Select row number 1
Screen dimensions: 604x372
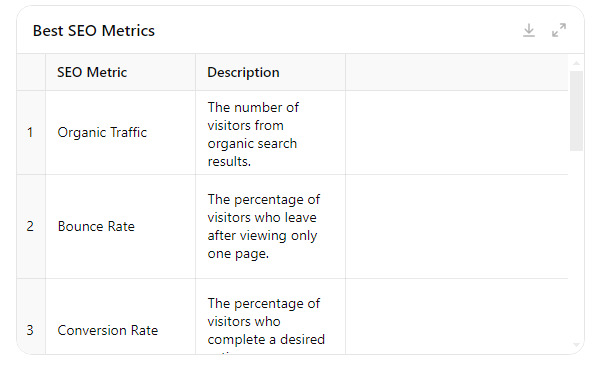[x=31, y=132]
